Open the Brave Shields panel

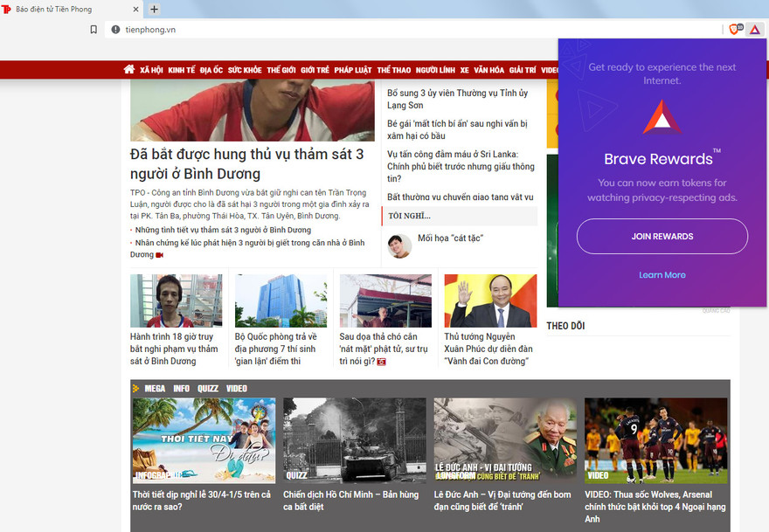[734, 28]
